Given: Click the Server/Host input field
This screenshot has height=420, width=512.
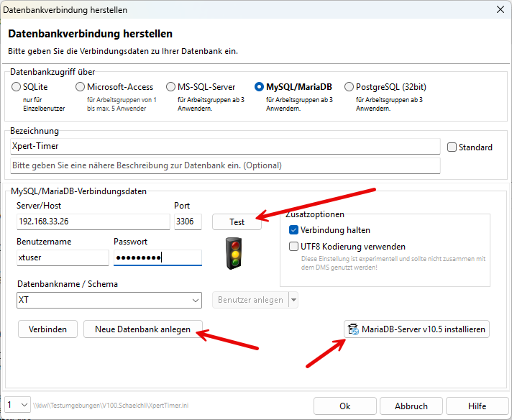Looking at the screenshot, I should click(90, 222).
